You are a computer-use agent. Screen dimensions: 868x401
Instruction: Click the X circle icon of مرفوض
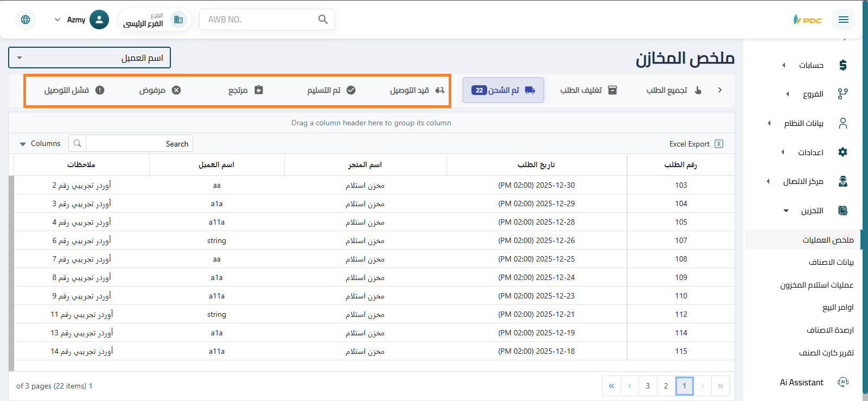coord(176,90)
